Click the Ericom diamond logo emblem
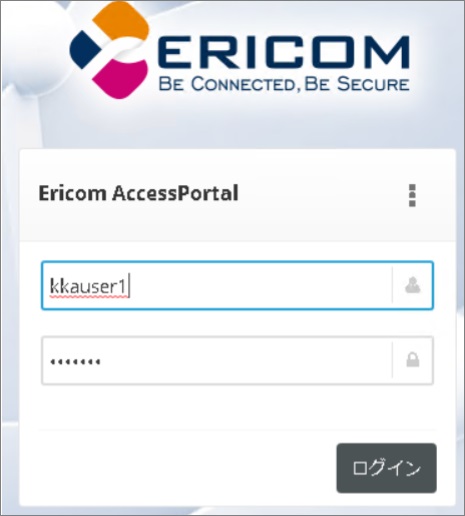The height and width of the screenshot is (516, 465). [x=109, y=50]
